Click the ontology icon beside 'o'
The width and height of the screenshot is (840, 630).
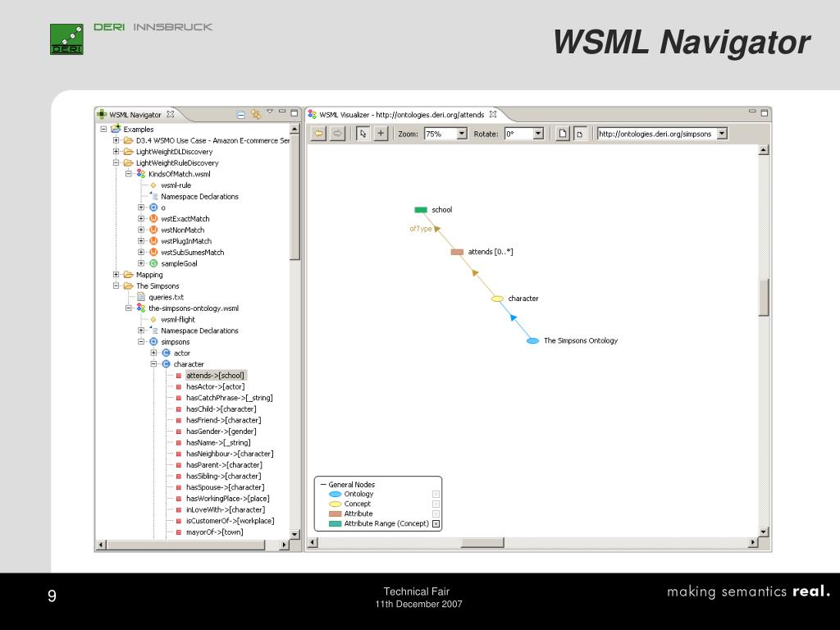pyautogui.click(x=153, y=208)
